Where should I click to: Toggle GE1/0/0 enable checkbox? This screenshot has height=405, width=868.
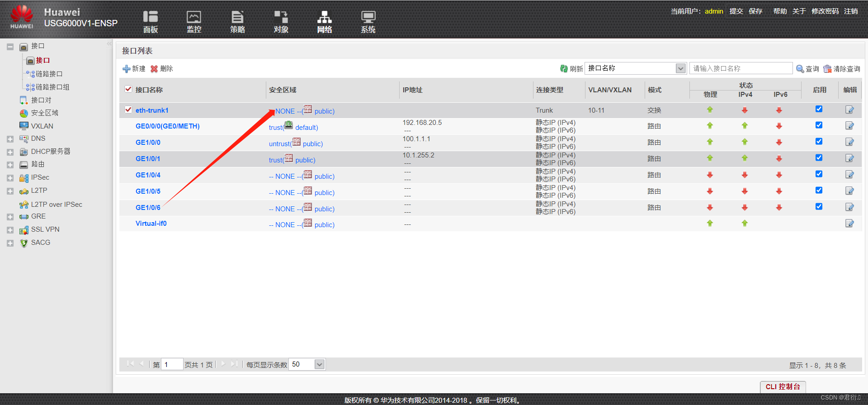pyautogui.click(x=819, y=142)
